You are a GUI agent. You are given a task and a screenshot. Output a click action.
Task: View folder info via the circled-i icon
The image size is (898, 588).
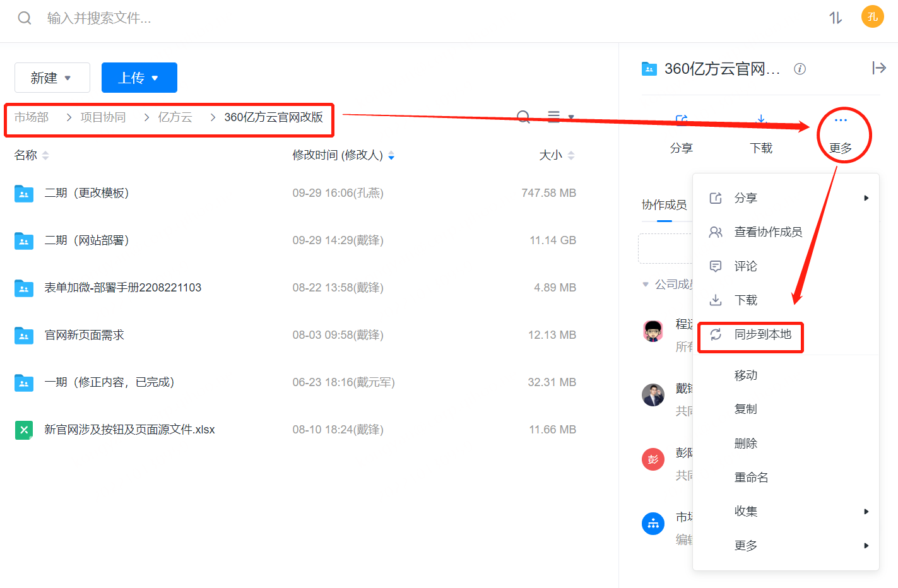pos(800,69)
